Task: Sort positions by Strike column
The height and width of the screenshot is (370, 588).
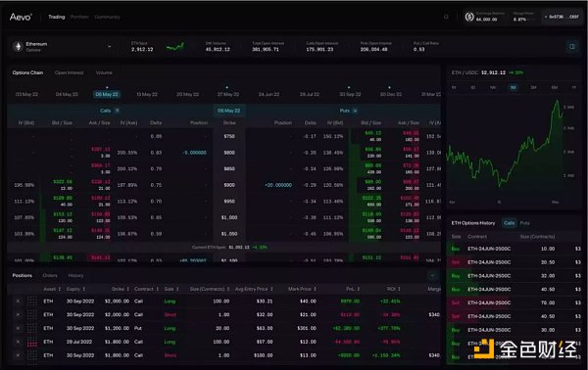Action: [120, 289]
